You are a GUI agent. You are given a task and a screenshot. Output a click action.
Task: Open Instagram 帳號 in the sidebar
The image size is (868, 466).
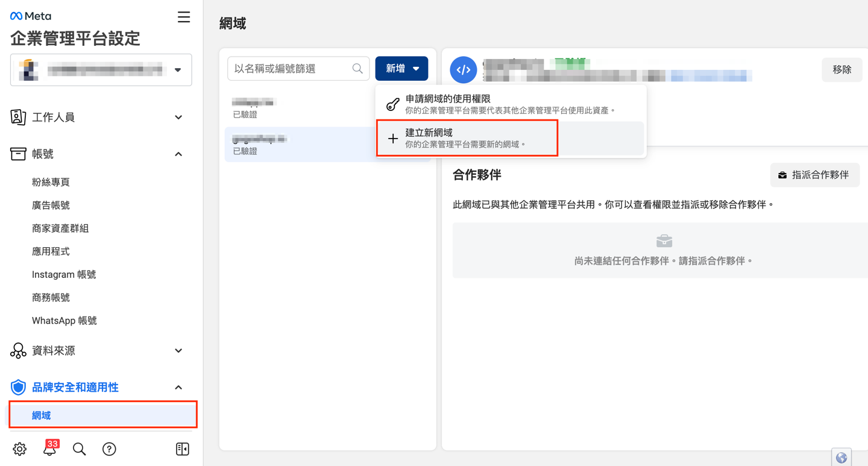[x=64, y=274]
